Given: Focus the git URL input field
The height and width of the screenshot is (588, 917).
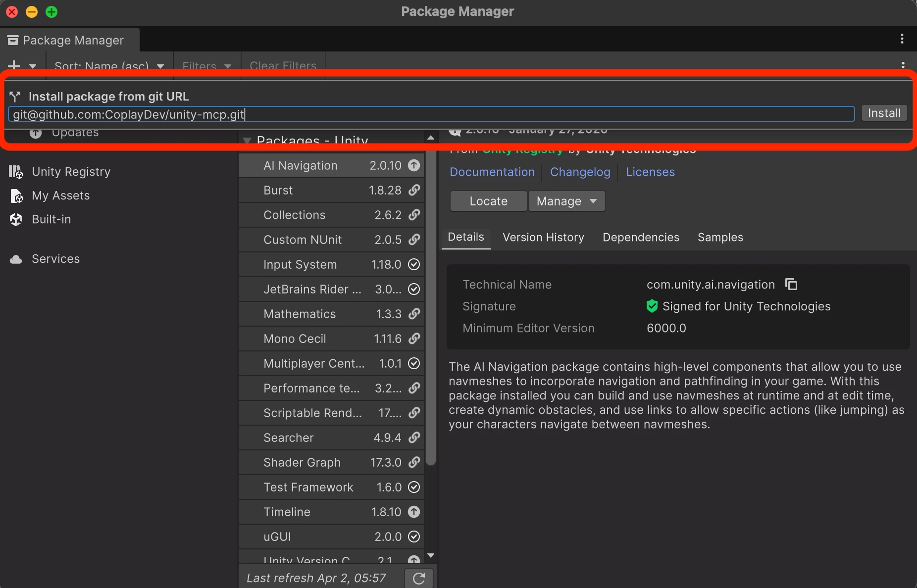Looking at the screenshot, I should tap(431, 114).
